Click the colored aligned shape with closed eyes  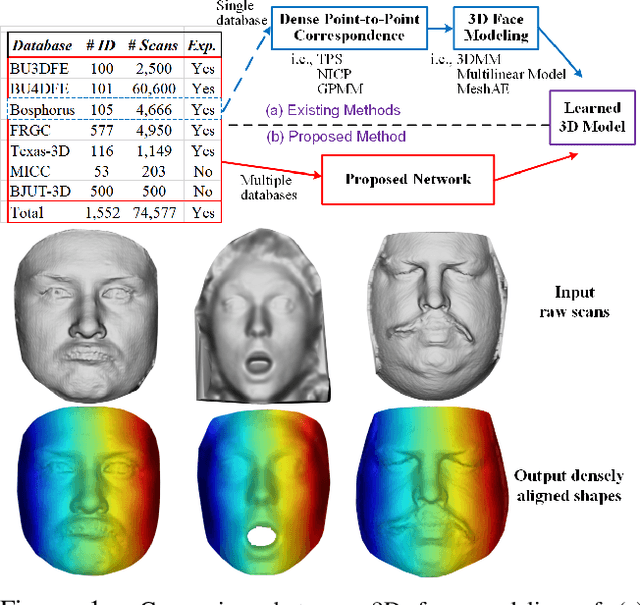pos(433,492)
